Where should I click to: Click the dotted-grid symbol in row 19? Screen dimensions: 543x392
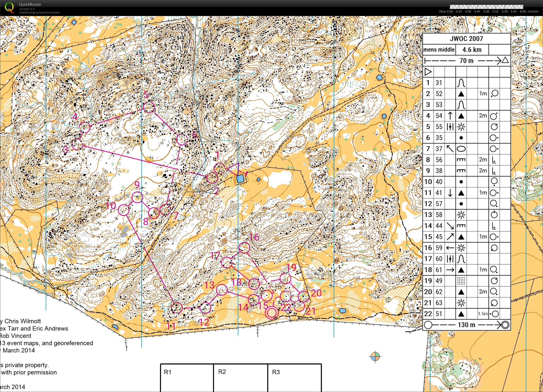point(461,281)
